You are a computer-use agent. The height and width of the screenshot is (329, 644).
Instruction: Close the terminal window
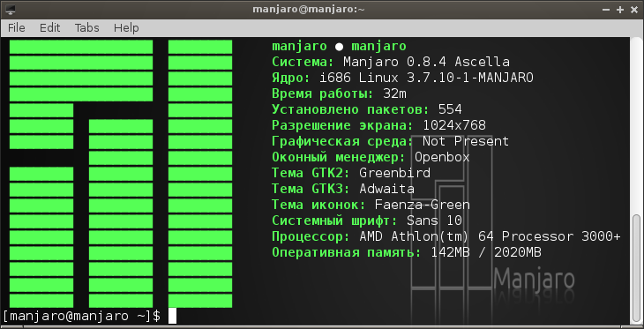633,10
